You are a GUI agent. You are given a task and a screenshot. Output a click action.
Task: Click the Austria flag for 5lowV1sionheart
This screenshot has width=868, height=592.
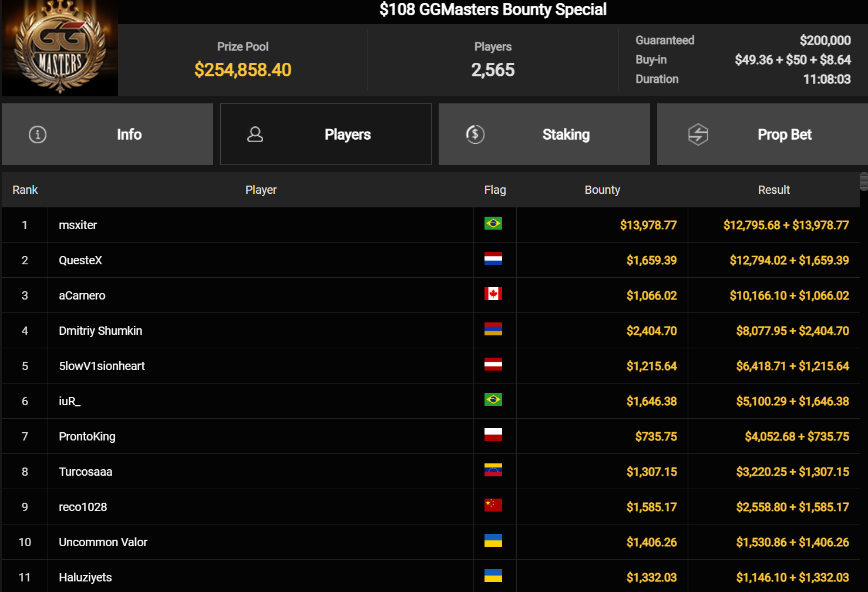coord(493,364)
